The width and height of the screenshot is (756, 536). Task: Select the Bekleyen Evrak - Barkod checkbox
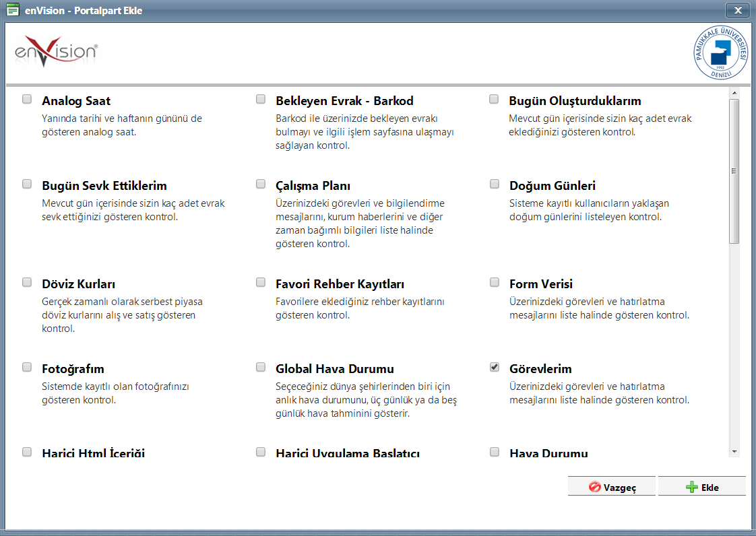(261, 99)
